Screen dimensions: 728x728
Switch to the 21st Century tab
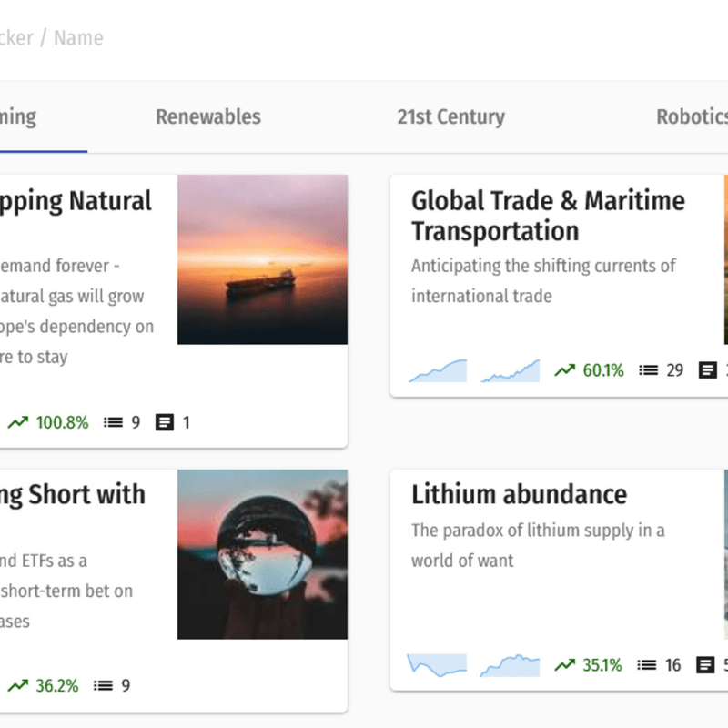point(450,117)
